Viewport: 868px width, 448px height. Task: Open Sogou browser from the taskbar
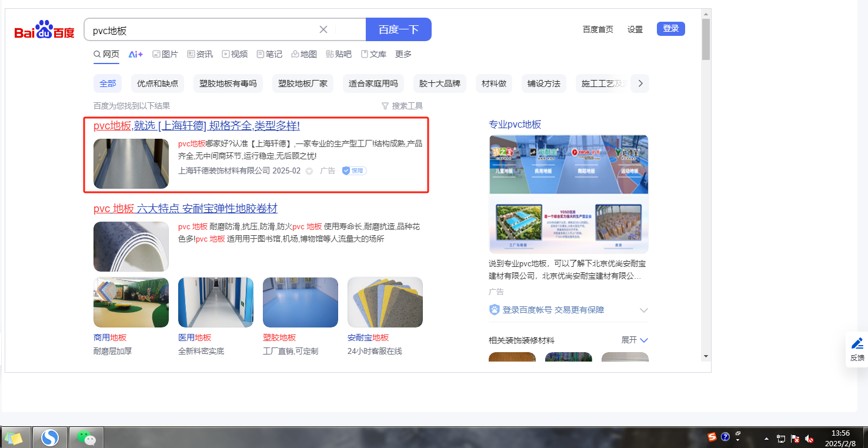tap(50, 438)
